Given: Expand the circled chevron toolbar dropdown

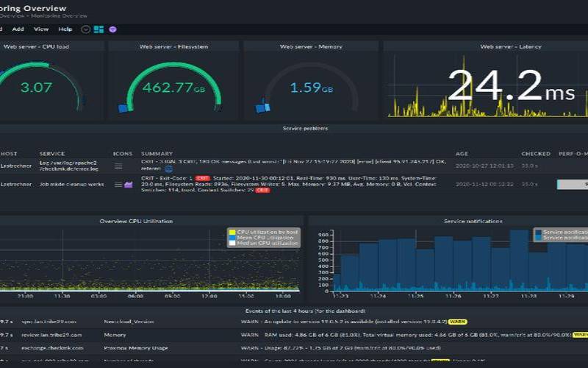Looking at the screenshot, I should pyautogui.click(x=86, y=29).
